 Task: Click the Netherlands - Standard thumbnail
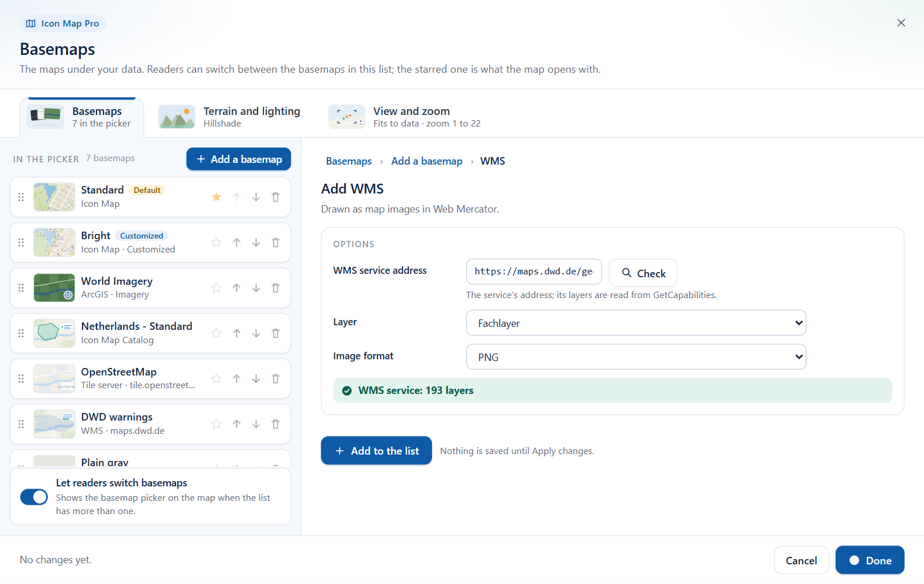tap(54, 333)
